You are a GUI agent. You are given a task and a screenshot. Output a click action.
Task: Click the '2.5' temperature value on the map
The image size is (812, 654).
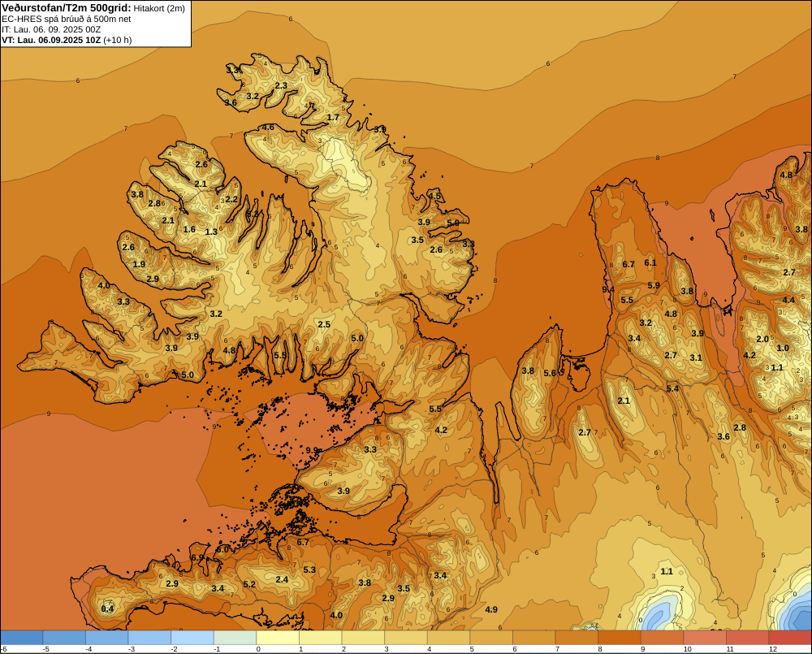click(x=324, y=324)
